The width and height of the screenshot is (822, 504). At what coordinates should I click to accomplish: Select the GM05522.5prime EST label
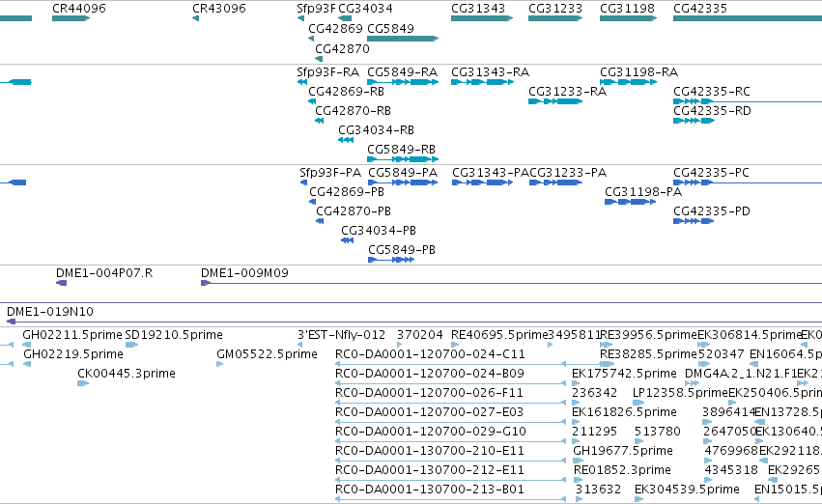pyautogui.click(x=267, y=354)
